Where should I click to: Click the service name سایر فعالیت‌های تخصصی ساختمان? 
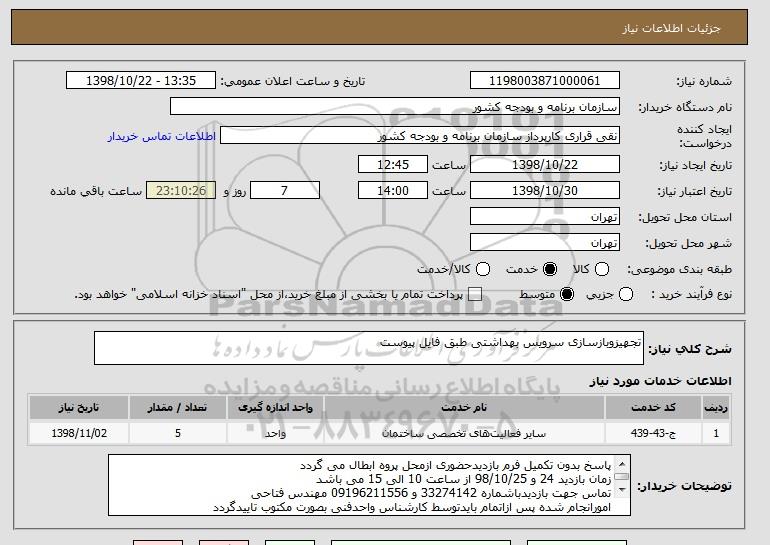(464, 433)
